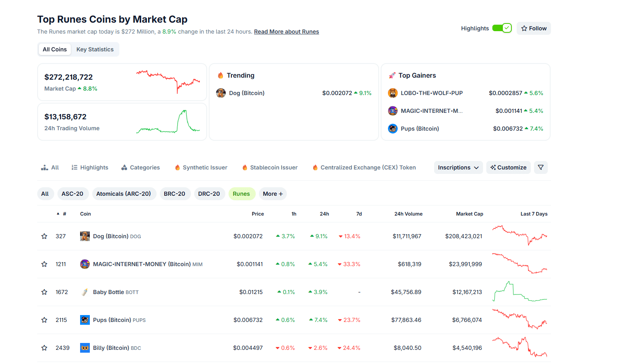Click the Highlights list icon filter
Viewport: 621px width, 364px height.
click(x=74, y=167)
